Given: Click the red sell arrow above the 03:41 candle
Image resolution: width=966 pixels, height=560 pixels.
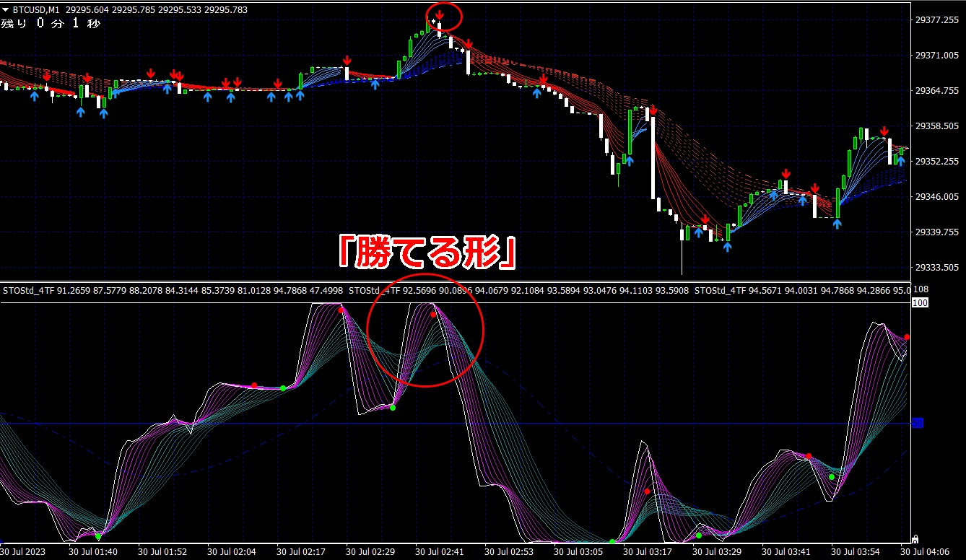Looking at the screenshot, I should [814, 188].
